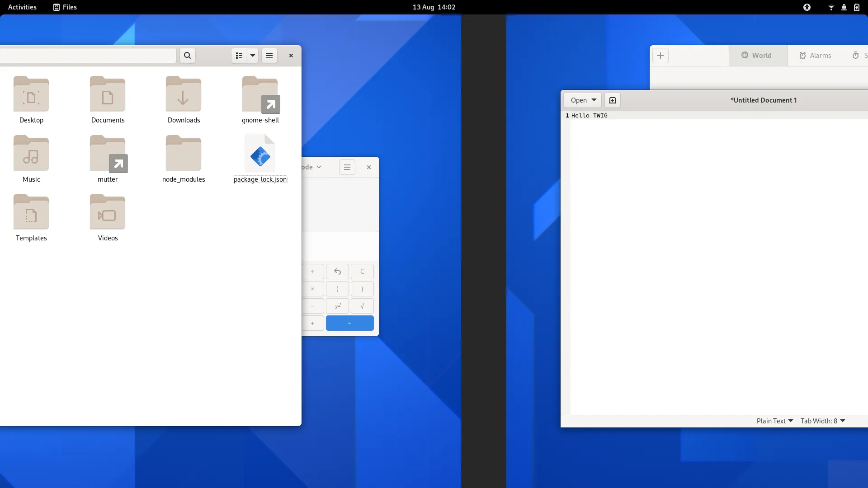
Task: Open the Activities overview
Action: point(22,7)
